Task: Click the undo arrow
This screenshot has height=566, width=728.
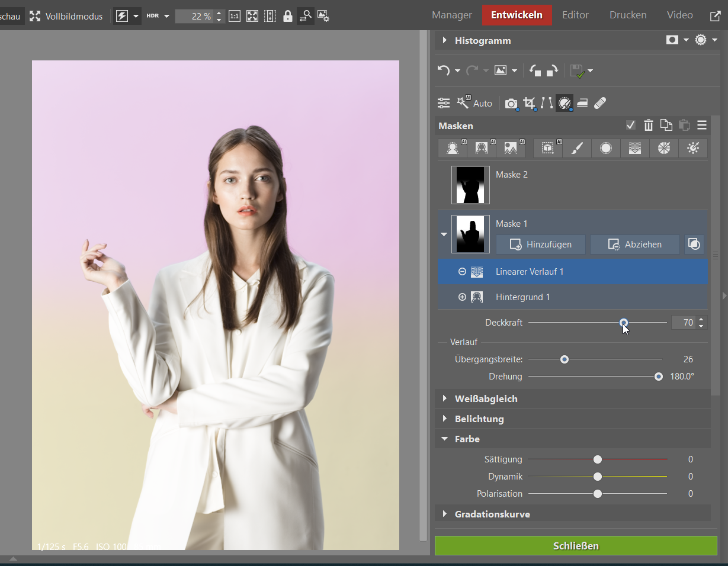Action: [x=443, y=71]
